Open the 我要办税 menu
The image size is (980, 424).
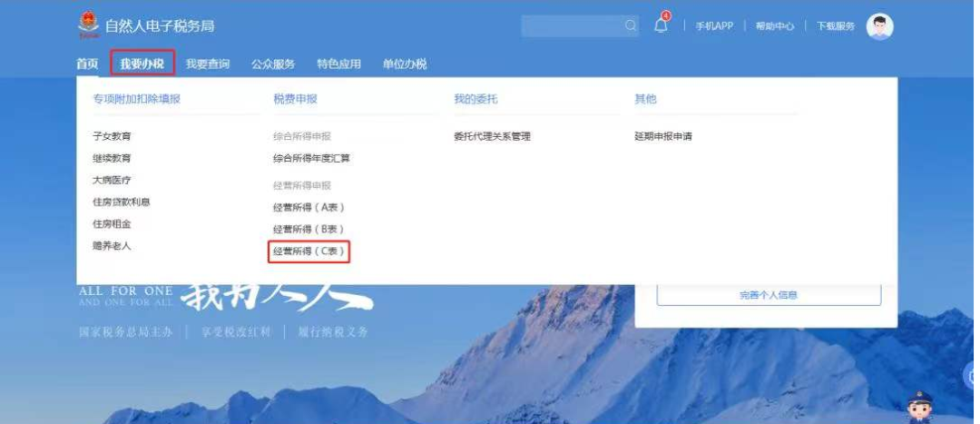tap(142, 64)
